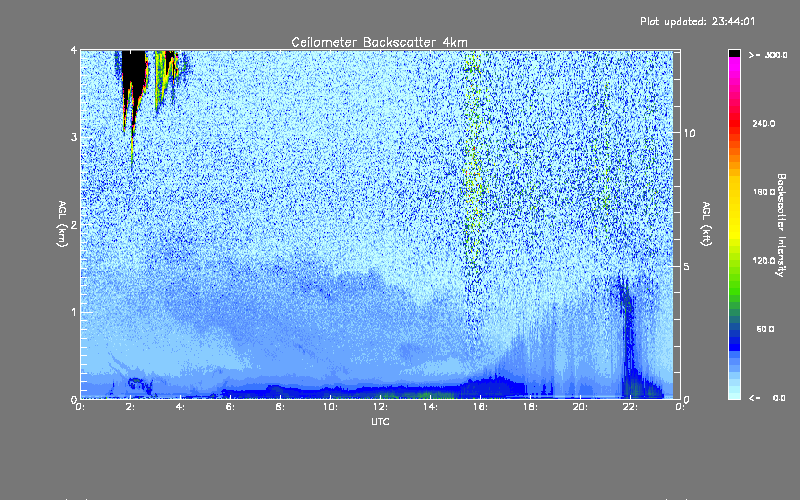800x500 pixels.
Task: Click the '2:' UTC tick label
Action: tap(130, 407)
